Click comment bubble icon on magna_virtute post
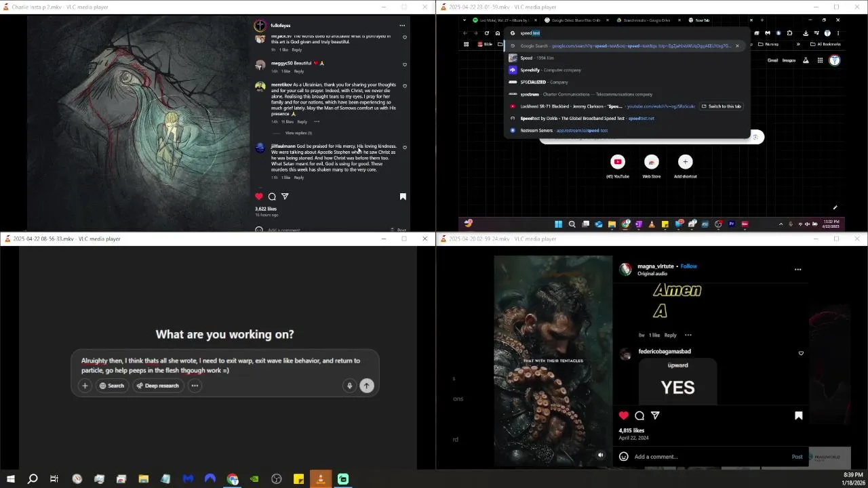 click(639, 415)
